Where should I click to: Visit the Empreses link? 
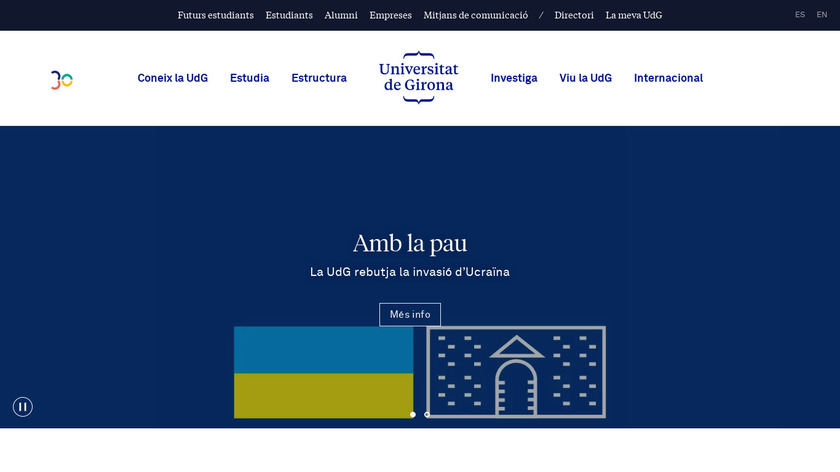(391, 15)
